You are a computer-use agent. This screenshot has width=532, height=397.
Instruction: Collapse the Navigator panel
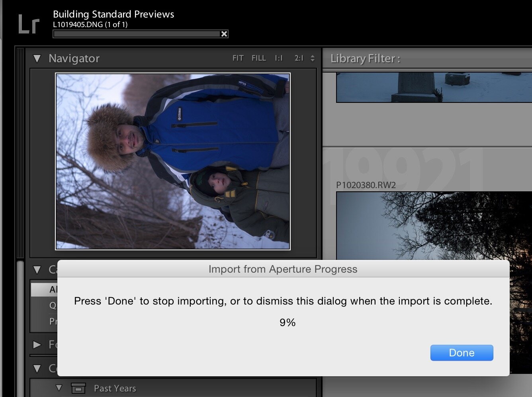37,59
